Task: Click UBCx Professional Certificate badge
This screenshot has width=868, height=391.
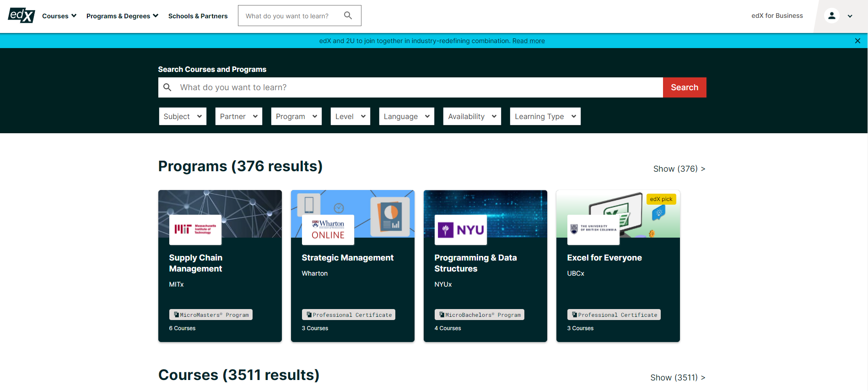Action: (x=614, y=315)
